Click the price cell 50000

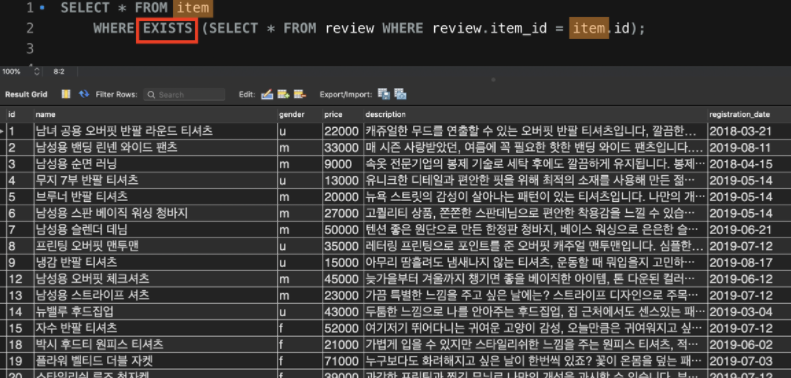pos(343,229)
